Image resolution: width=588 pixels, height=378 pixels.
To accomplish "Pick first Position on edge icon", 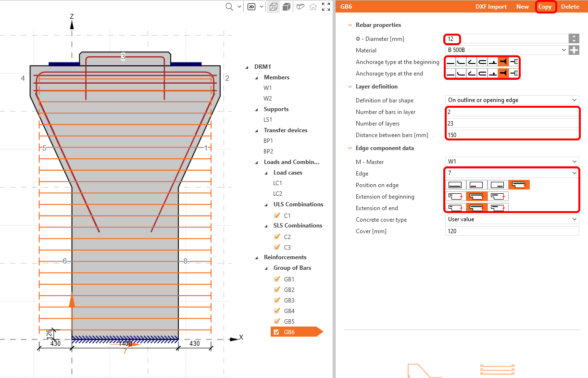I will coord(455,185).
